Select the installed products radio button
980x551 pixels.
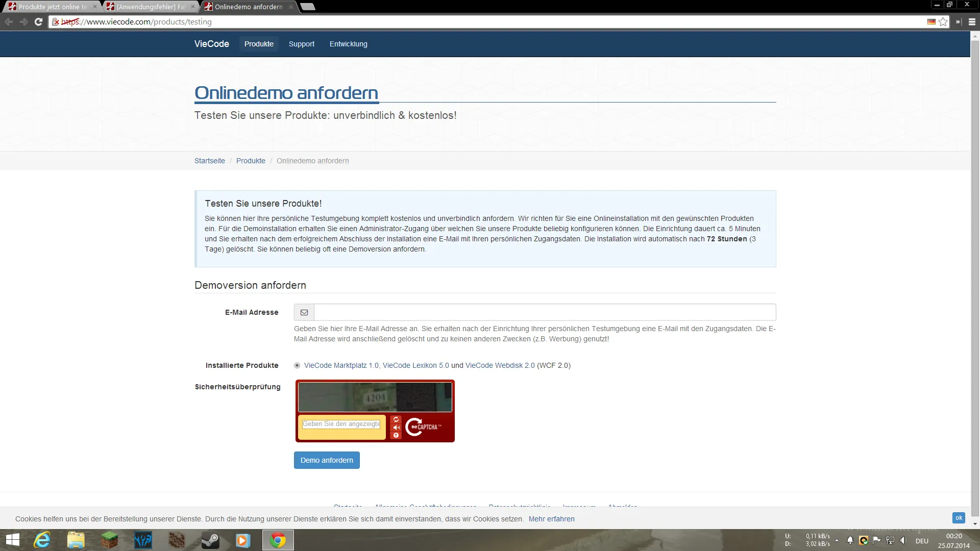coord(297,365)
